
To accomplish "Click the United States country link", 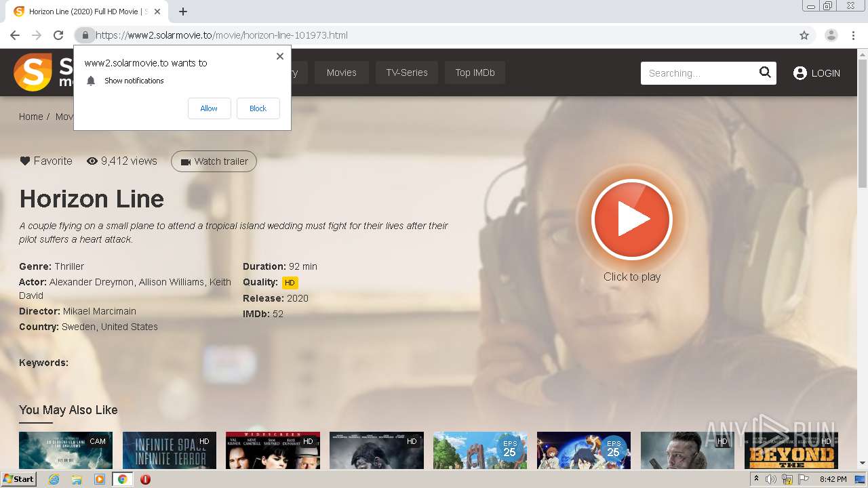I will click(129, 327).
